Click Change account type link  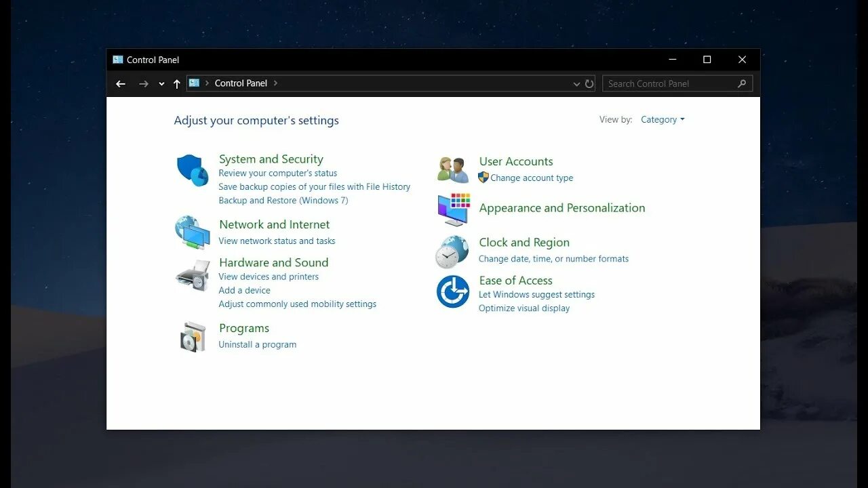532,178
